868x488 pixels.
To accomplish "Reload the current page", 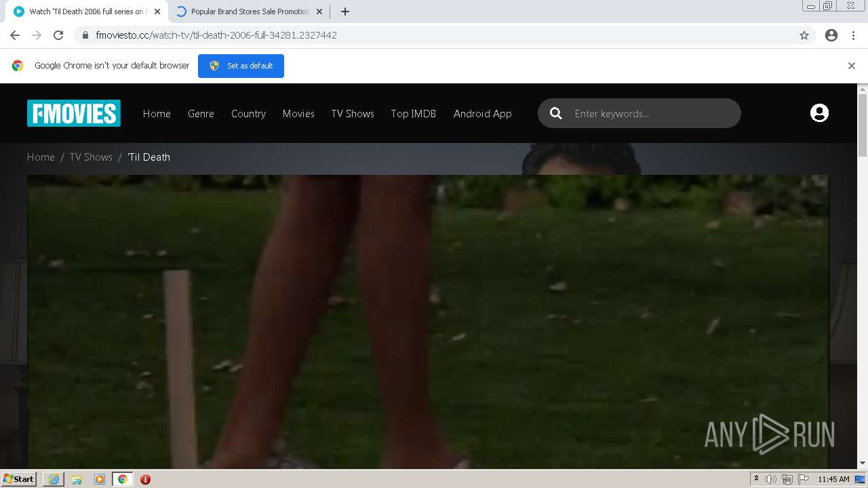I will (58, 35).
